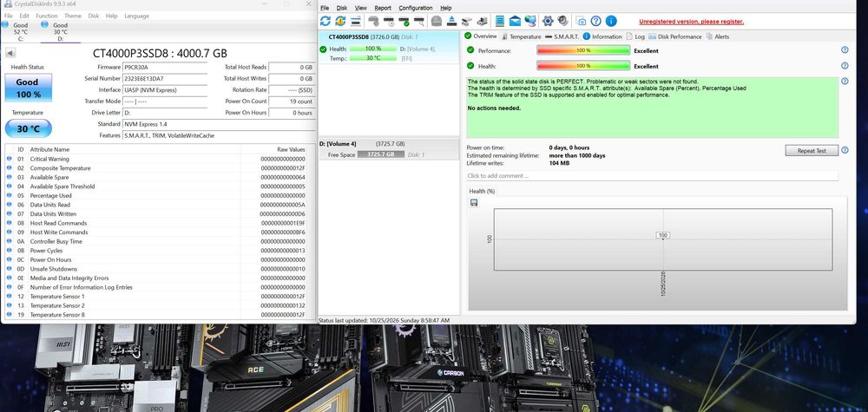The image size is (868, 412).
Task: Switch to the Alerts tab
Action: (718, 36)
